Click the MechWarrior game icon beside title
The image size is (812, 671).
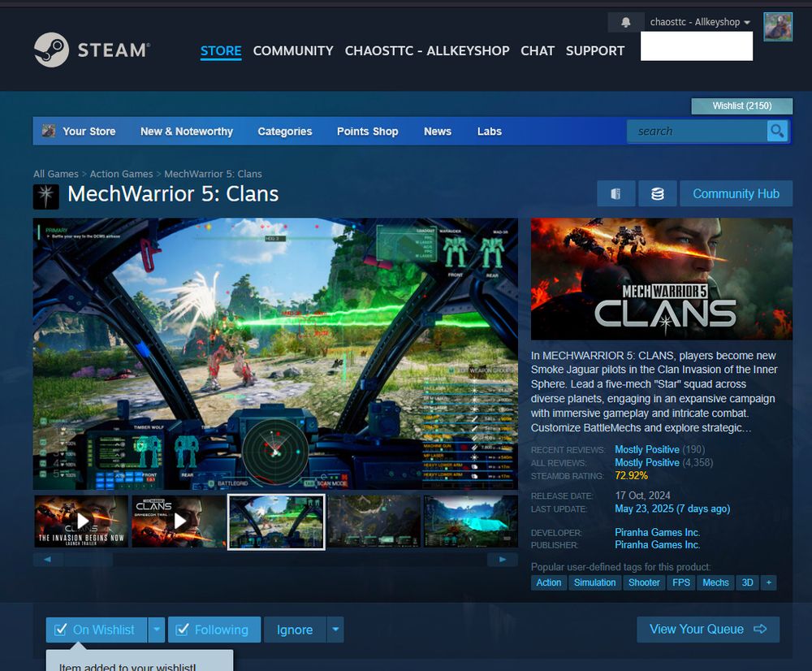[x=46, y=197]
